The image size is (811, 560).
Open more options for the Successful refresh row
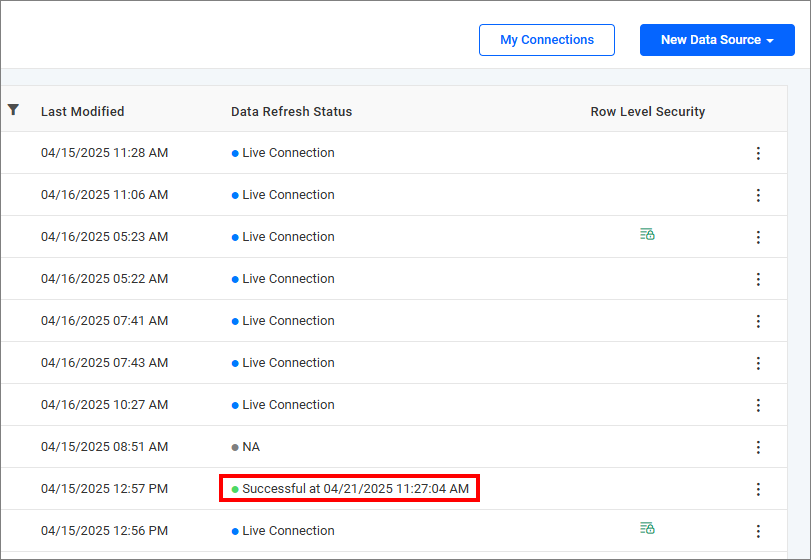(758, 489)
